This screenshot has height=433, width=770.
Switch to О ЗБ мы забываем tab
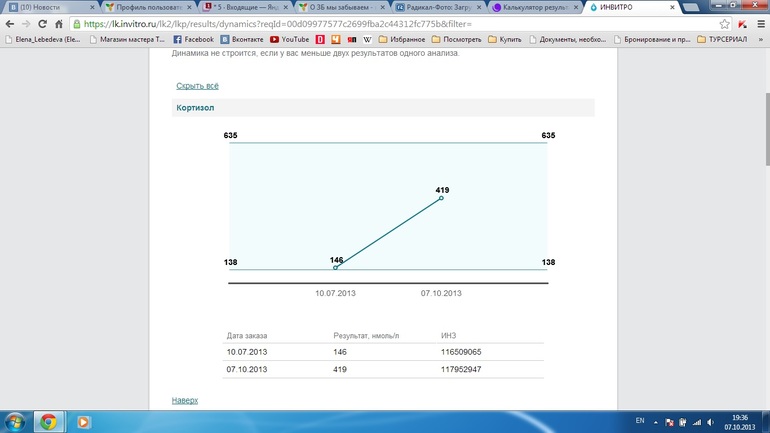click(x=341, y=7)
